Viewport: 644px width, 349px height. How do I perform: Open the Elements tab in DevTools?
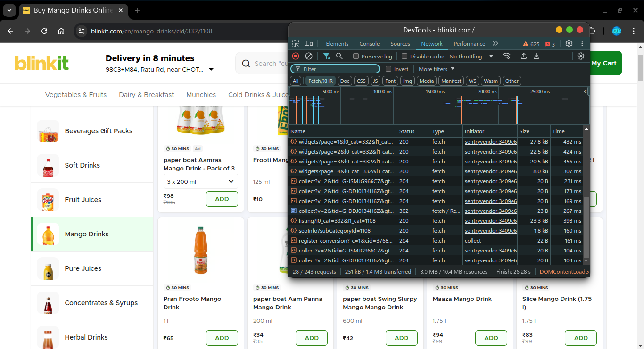point(337,44)
